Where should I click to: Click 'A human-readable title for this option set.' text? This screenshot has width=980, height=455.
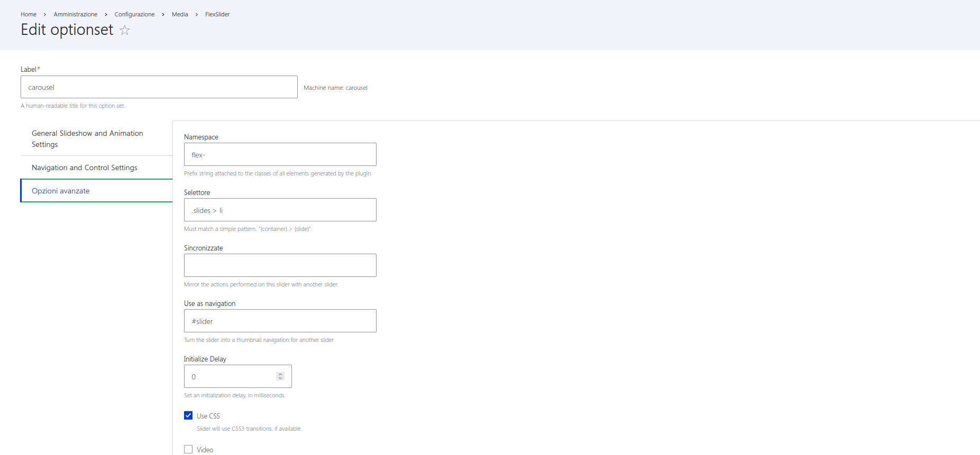point(73,106)
